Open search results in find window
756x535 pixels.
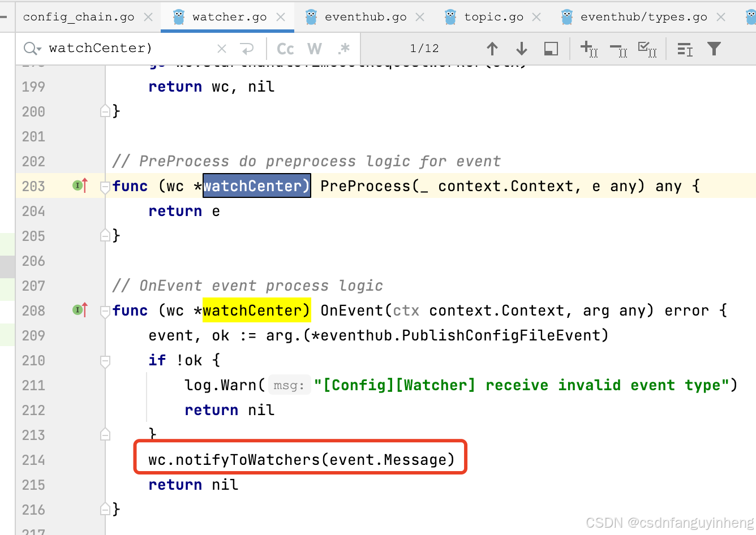click(x=551, y=49)
